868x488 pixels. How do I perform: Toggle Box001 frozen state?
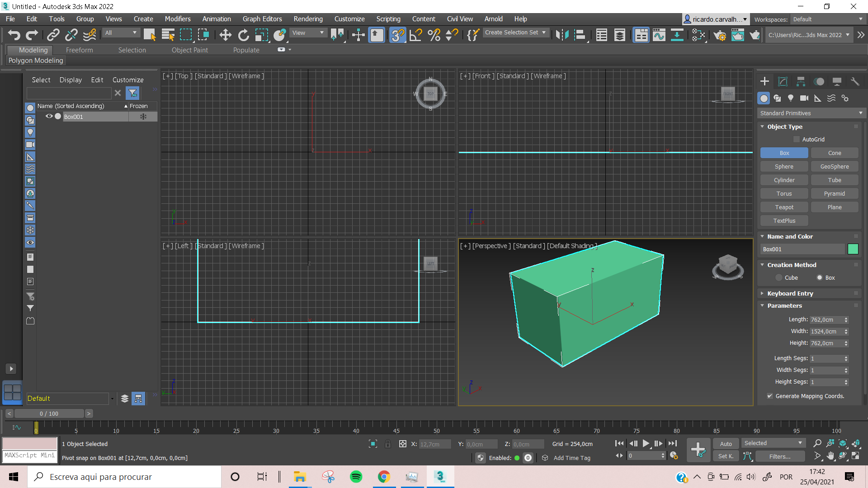[x=143, y=117]
